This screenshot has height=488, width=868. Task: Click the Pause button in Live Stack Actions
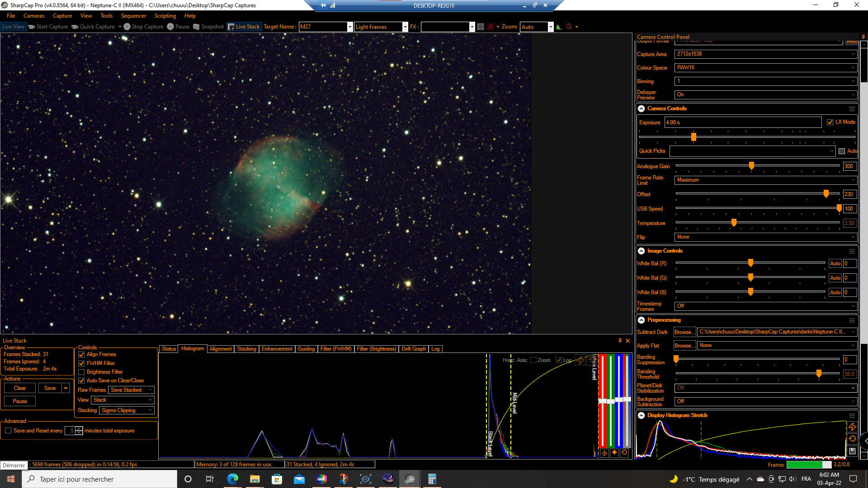click(20, 401)
